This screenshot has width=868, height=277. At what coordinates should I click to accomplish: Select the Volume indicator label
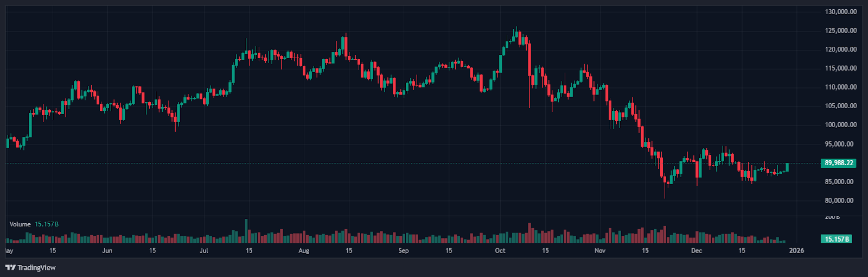[20, 224]
